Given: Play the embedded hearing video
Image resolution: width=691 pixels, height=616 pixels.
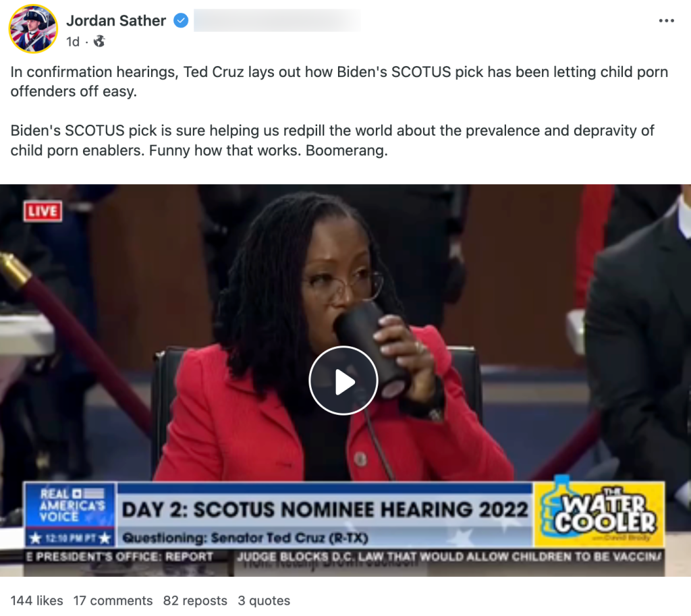Looking at the screenshot, I should [x=343, y=381].
